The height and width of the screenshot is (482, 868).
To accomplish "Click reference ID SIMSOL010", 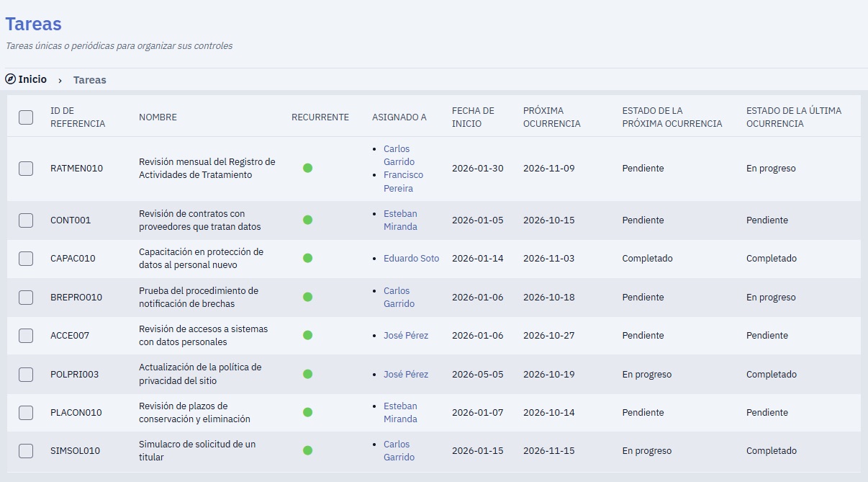I will 75,450.
